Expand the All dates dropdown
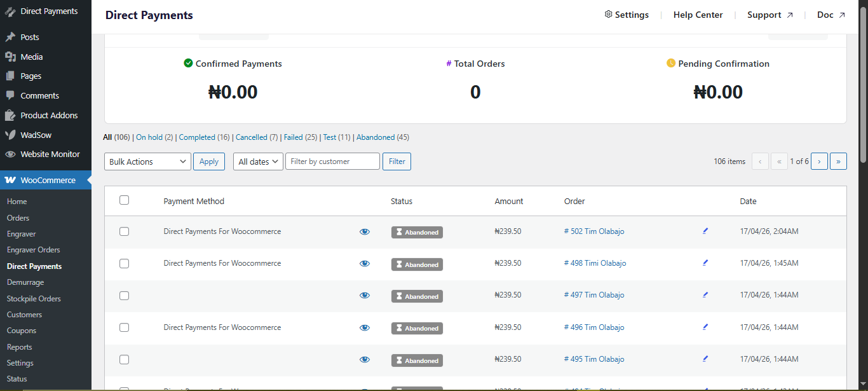The height and width of the screenshot is (391, 868). click(x=258, y=161)
